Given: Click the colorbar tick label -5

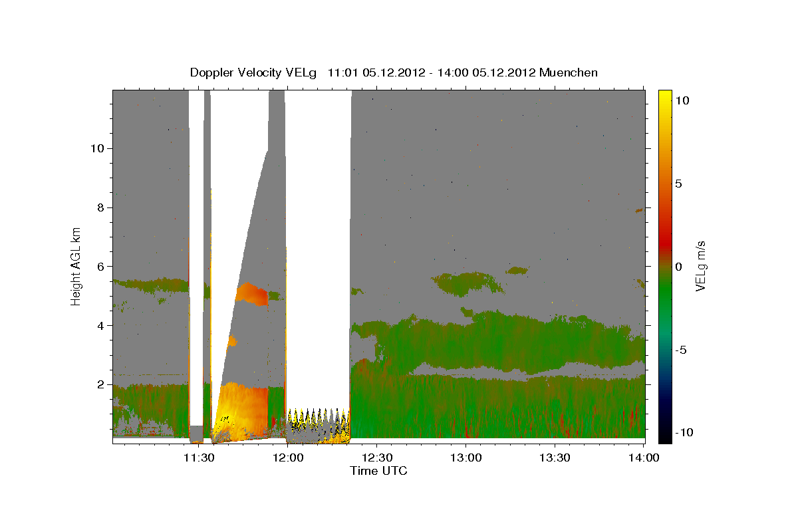Looking at the screenshot, I should [x=682, y=350].
